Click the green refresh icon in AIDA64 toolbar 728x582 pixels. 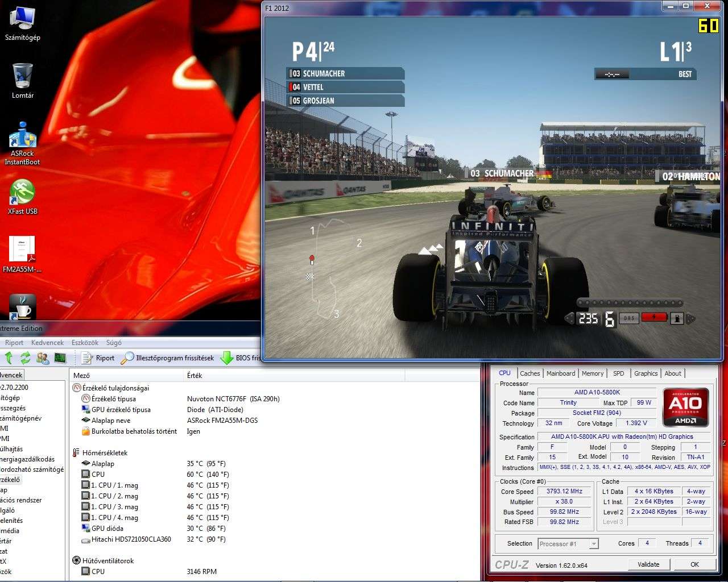(26, 357)
